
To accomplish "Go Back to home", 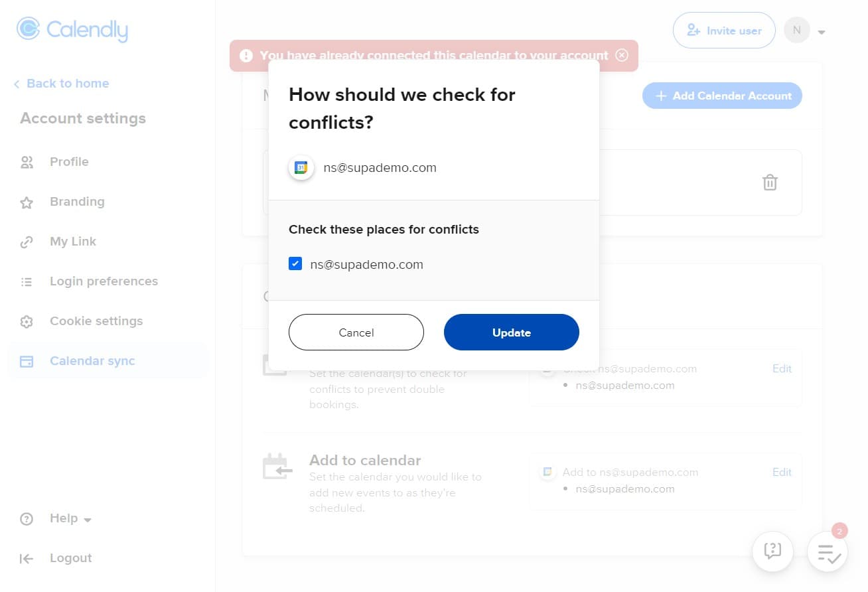I will (x=67, y=84).
